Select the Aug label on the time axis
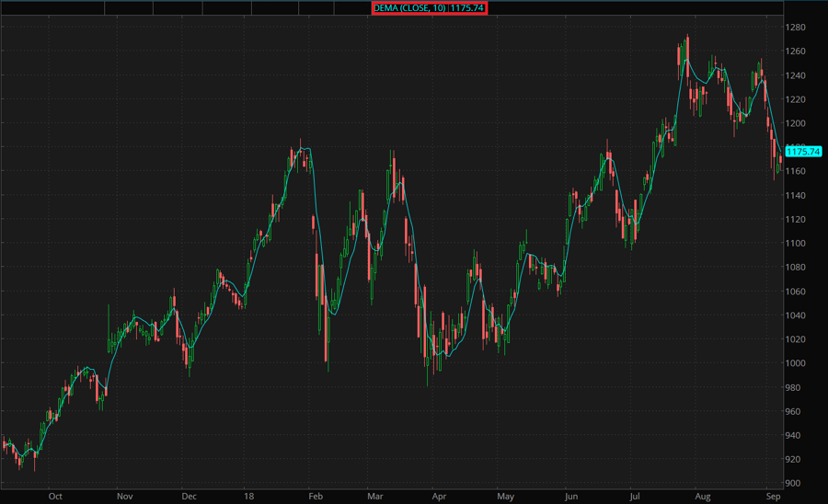The image size is (828, 504). (703, 495)
